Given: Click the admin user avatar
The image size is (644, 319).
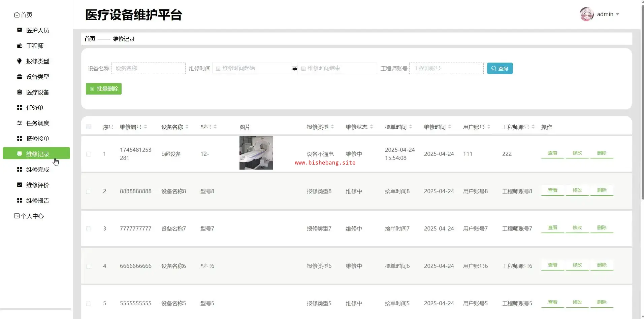Looking at the screenshot, I should tap(586, 14).
